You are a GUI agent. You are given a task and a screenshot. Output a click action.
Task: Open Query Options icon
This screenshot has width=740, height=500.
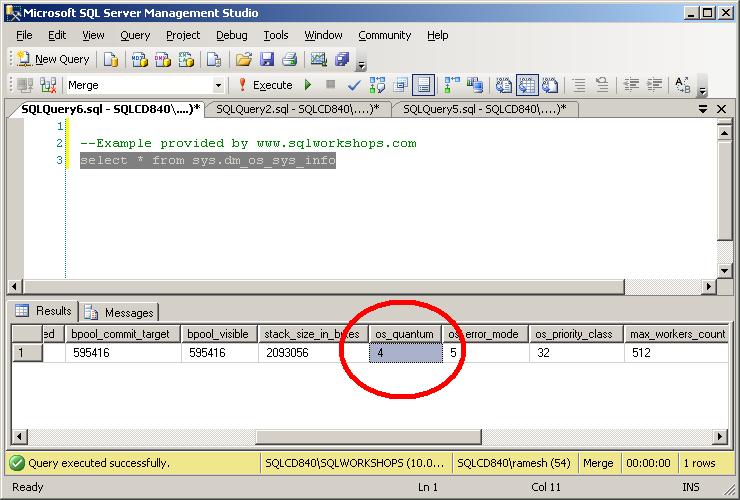click(x=401, y=85)
